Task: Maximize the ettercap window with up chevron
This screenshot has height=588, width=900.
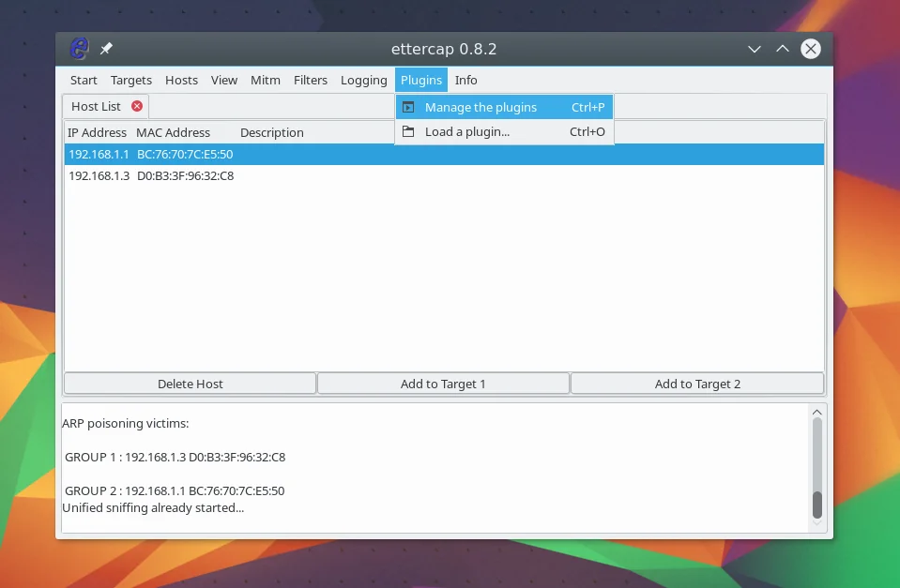Action: [x=783, y=49]
